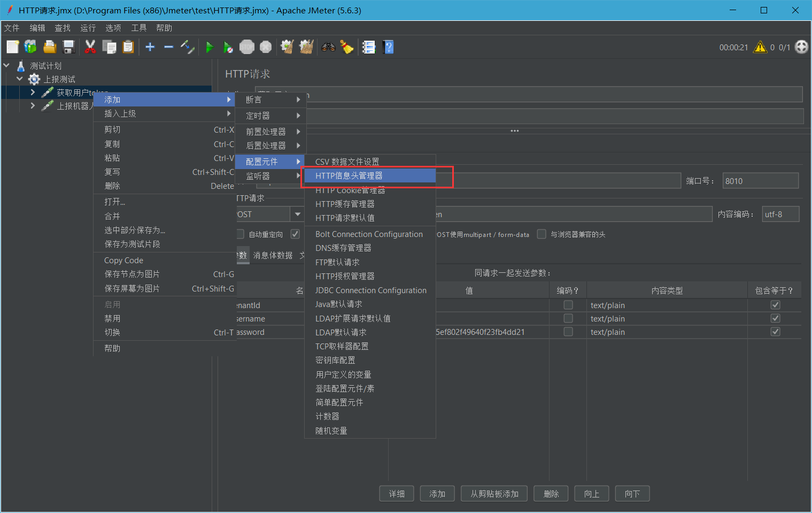Image resolution: width=812 pixels, height=513 pixels.
Task: Click the 详细 button
Action: pos(397,494)
